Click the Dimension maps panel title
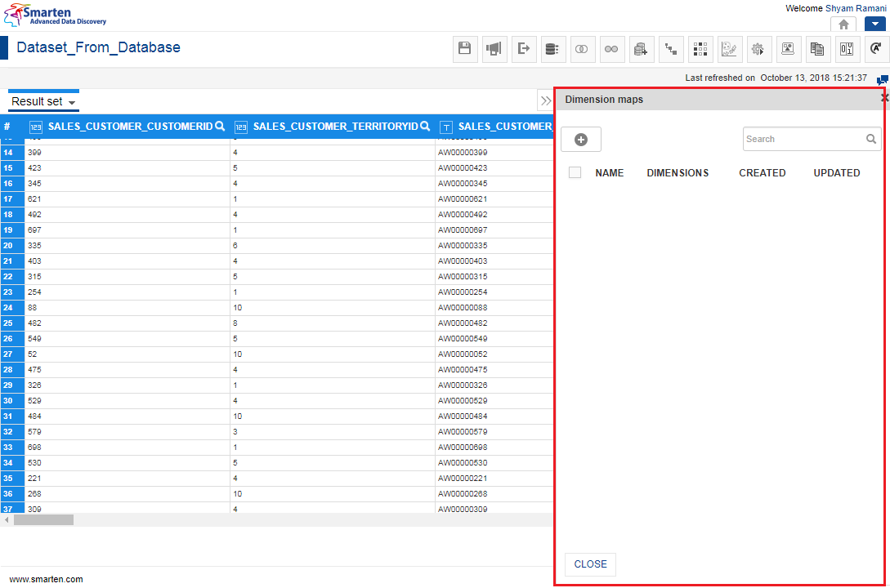The image size is (890, 588). [x=604, y=100]
